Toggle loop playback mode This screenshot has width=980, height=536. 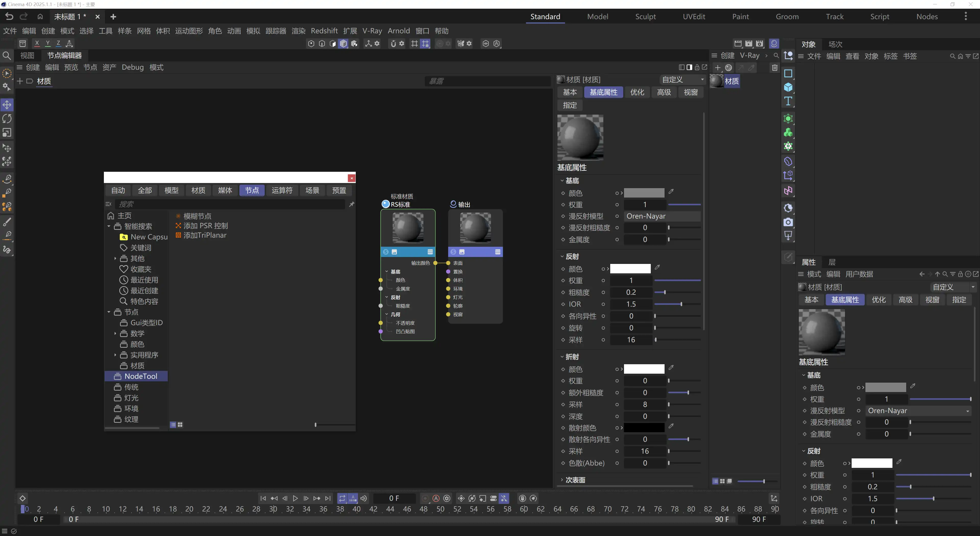point(342,498)
